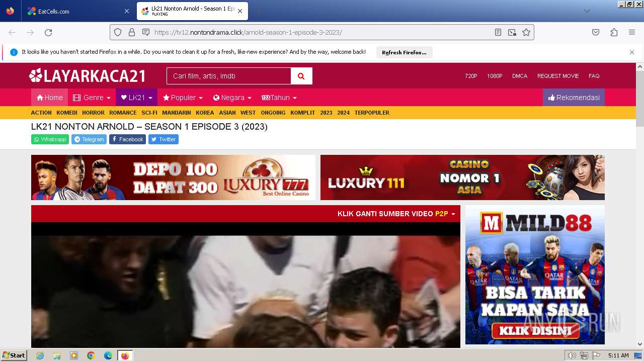The width and height of the screenshot is (644, 362).
Task: Bookmark this page with star icon
Action: (526, 32)
